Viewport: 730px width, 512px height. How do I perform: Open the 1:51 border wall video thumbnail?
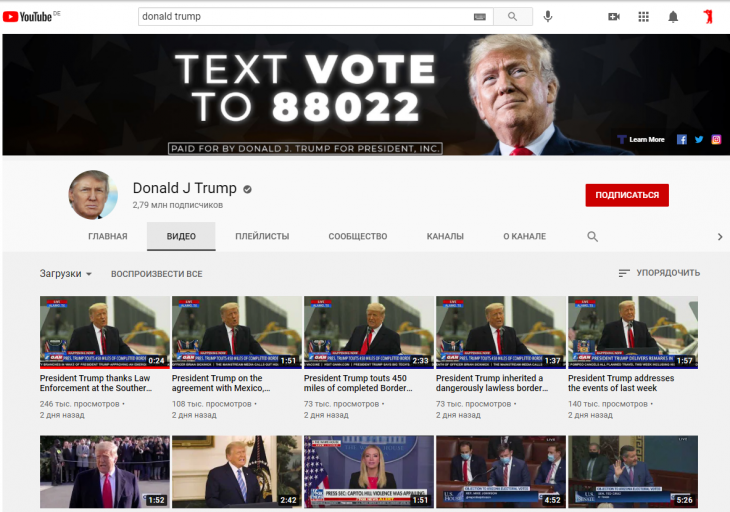point(237,332)
